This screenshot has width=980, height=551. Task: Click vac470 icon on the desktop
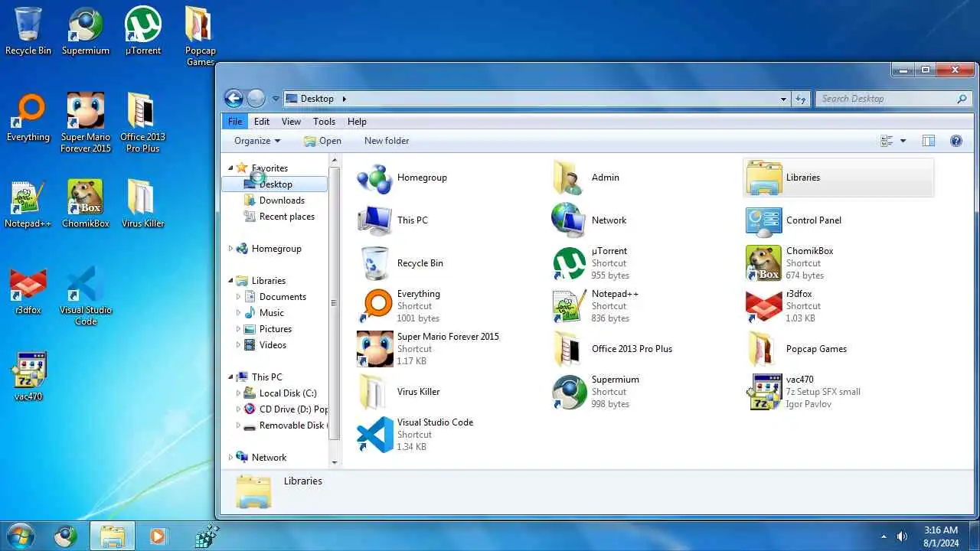coord(28,370)
